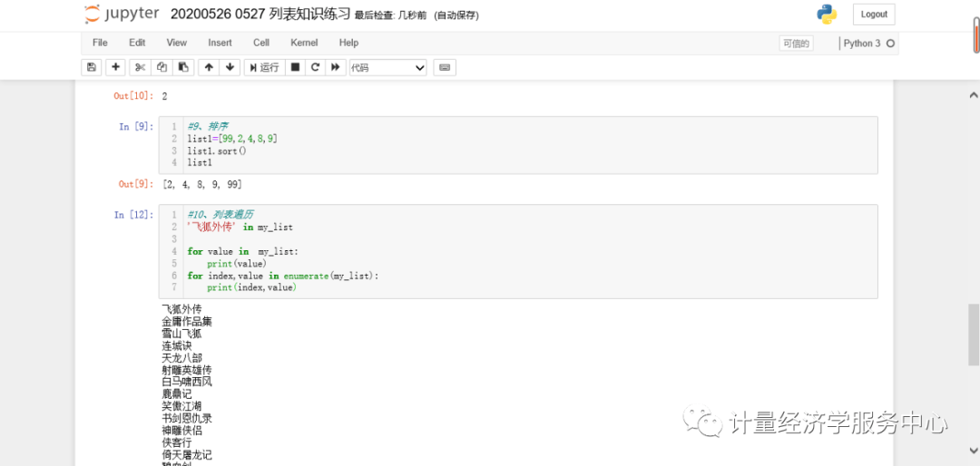Open the File menu
Screen dimensions: 980x466
(x=100, y=43)
